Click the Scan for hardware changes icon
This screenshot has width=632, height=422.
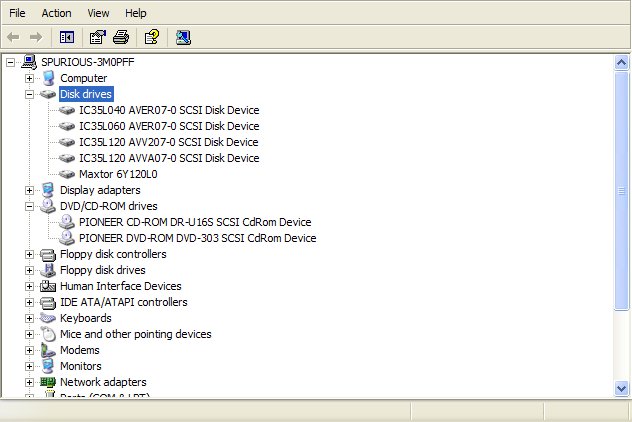[x=182, y=38]
